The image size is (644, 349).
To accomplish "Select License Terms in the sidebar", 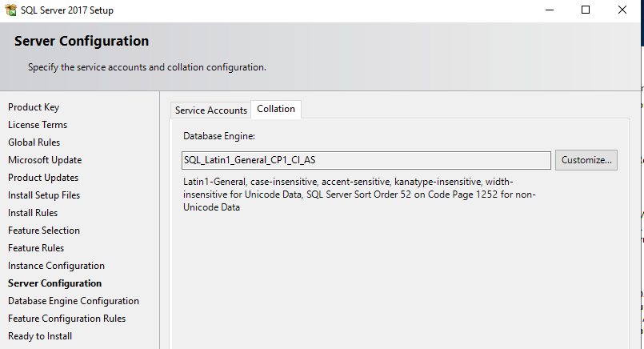I will pos(38,125).
